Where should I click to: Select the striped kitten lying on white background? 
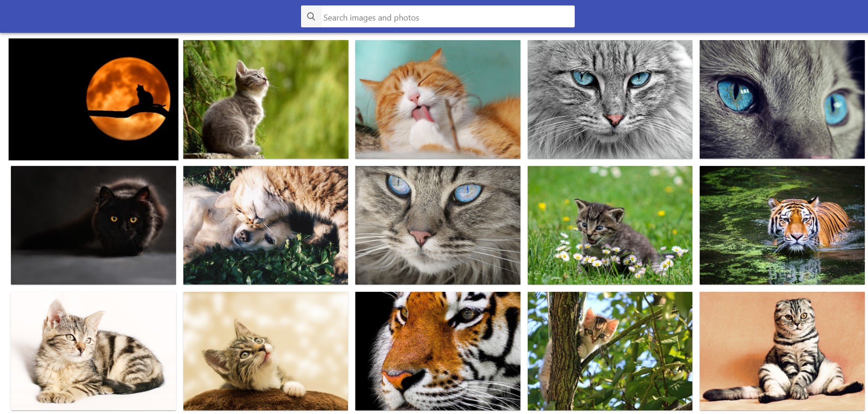pos(94,351)
